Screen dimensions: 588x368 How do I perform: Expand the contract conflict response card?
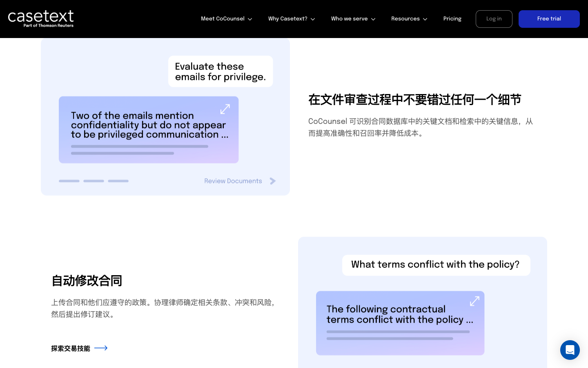[x=474, y=301]
